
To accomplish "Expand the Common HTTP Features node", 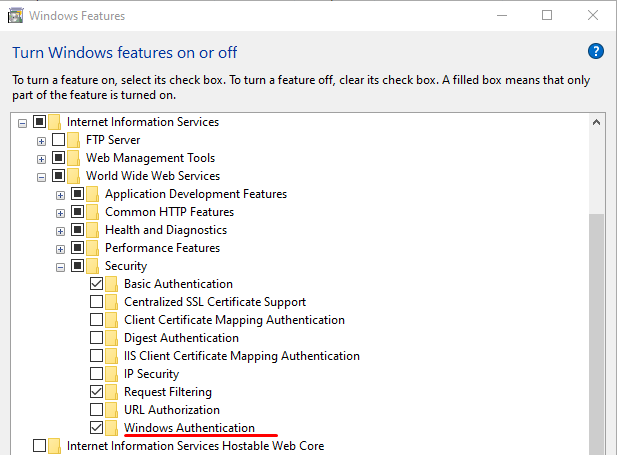I will click(60, 213).
